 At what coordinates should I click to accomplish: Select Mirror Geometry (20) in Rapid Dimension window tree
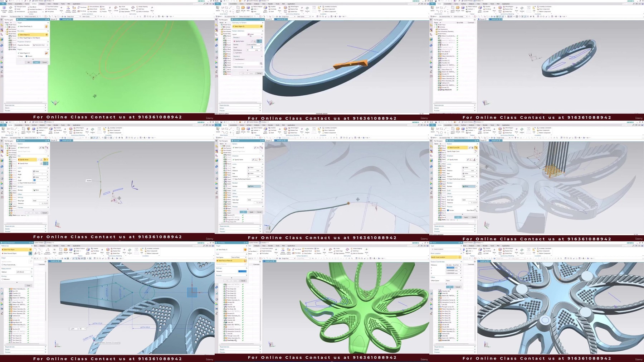[x=19, y=313]
